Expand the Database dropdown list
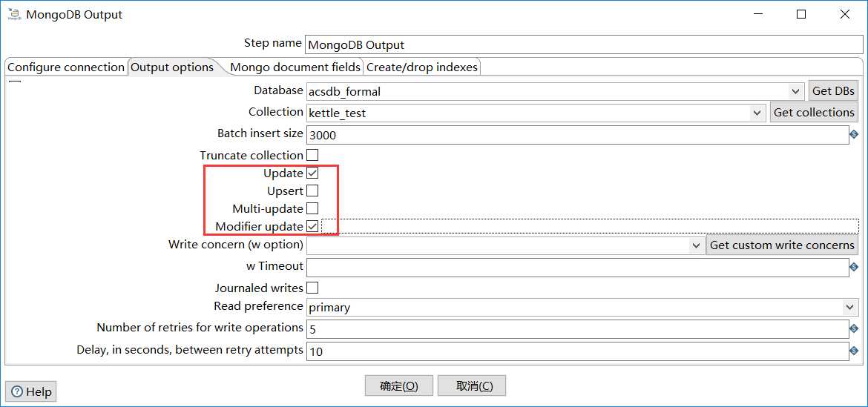The height and width of the screenshot is (407, 868). point(795,91)
